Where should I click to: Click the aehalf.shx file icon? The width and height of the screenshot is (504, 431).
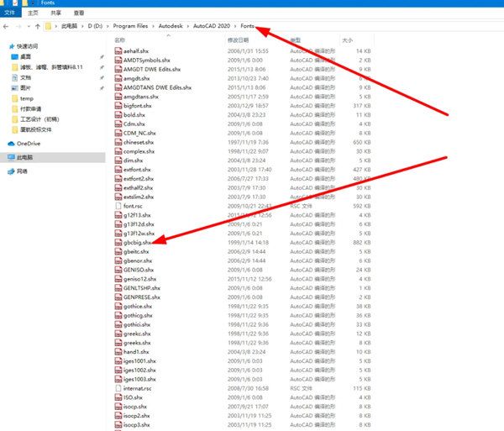pos(118,50)
